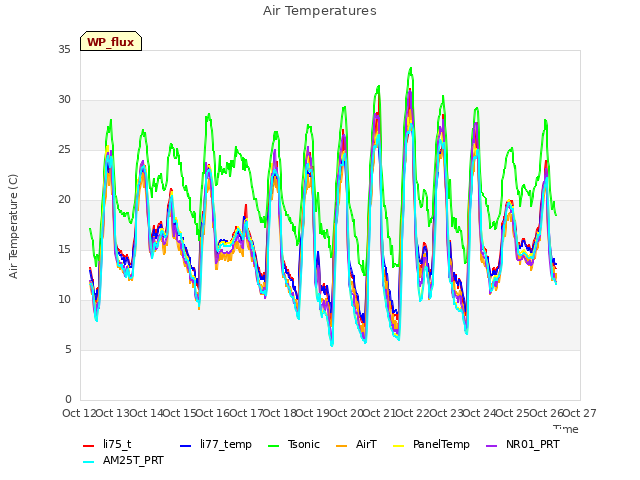The image size is (640, 480).
Task: Click the 20 y-axis tick label
Action: tap(64, 200)
